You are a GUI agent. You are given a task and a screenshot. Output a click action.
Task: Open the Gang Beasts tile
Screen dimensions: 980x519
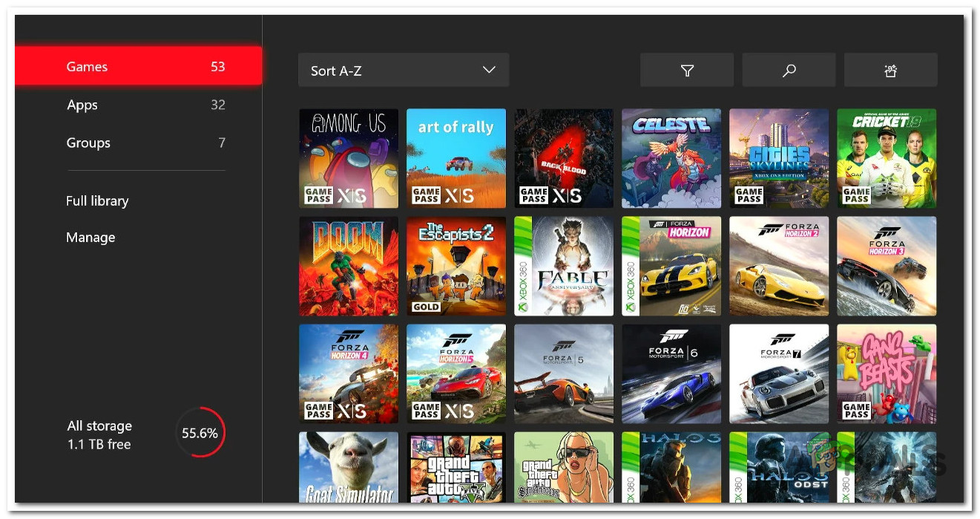pos(887,373)
